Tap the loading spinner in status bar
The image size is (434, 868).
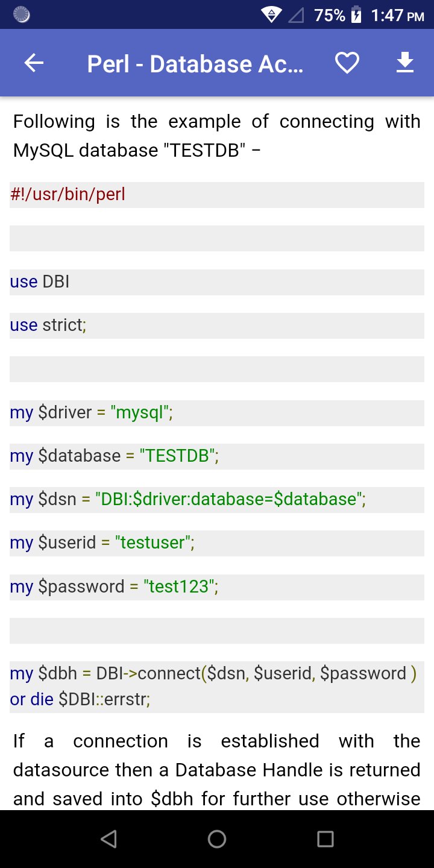point(22,14)
